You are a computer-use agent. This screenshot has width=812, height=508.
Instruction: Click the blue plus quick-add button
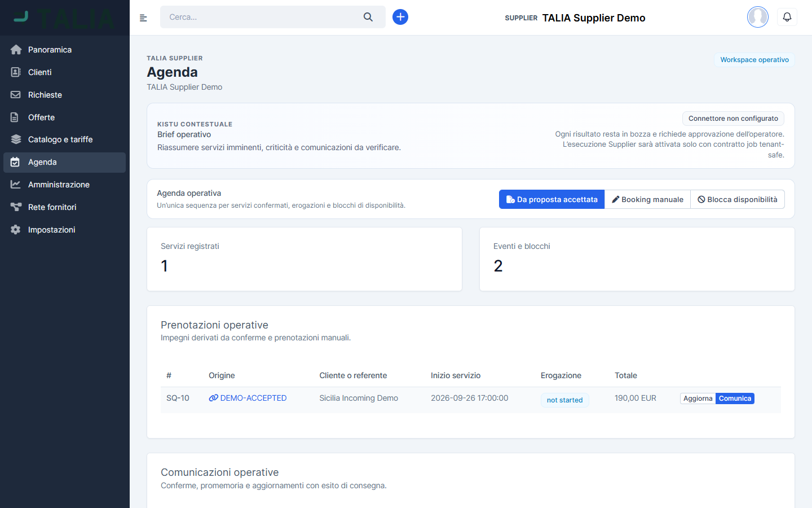(400, 17)
